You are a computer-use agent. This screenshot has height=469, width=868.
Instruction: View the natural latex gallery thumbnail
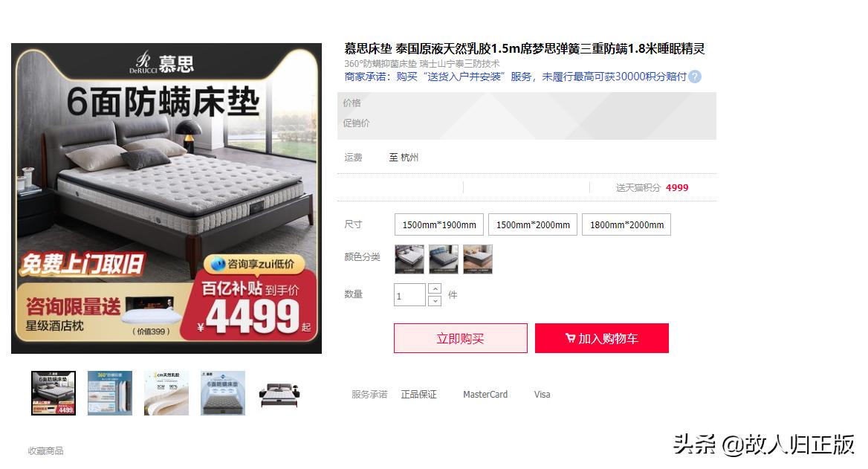click(166, 393)
